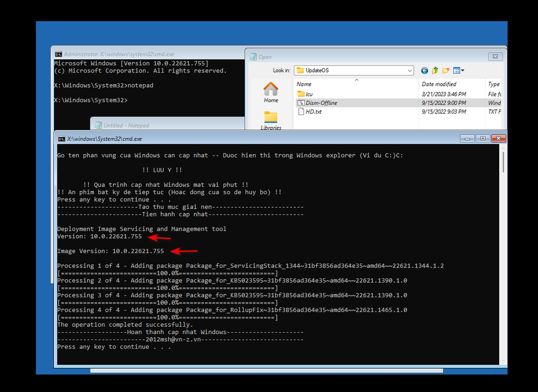Screen dimensions: 538x392
Task: Maximize the front cmd.exe window
Action: click(483, 139)
